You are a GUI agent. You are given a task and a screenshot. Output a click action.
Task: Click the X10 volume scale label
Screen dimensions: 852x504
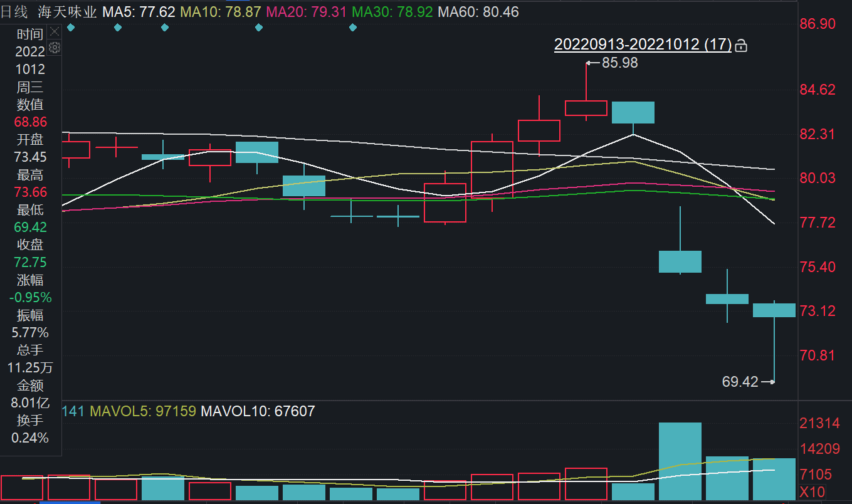click(813, 492)
